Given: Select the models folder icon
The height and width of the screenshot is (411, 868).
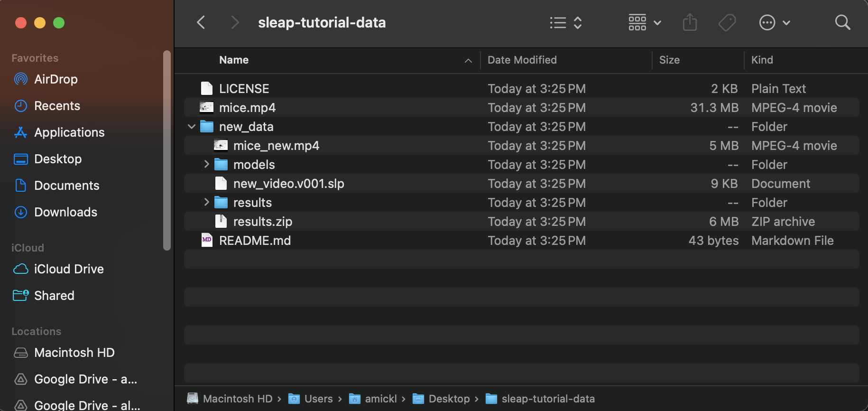Looking at the screenshot, I should coord(221,165).
